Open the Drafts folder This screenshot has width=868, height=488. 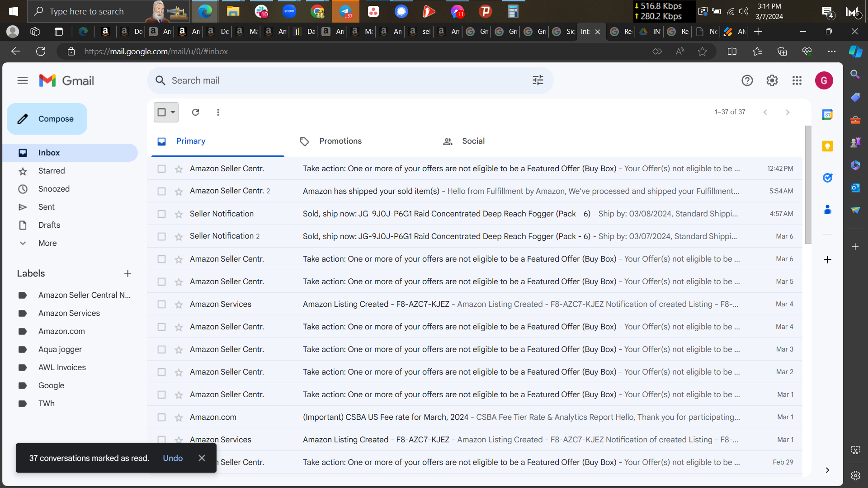(49, 225)
